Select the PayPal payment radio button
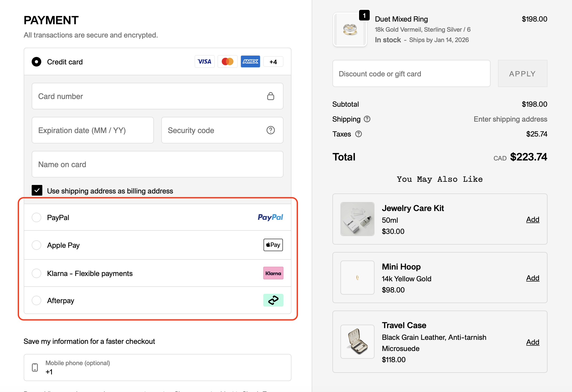 (36, 217)
